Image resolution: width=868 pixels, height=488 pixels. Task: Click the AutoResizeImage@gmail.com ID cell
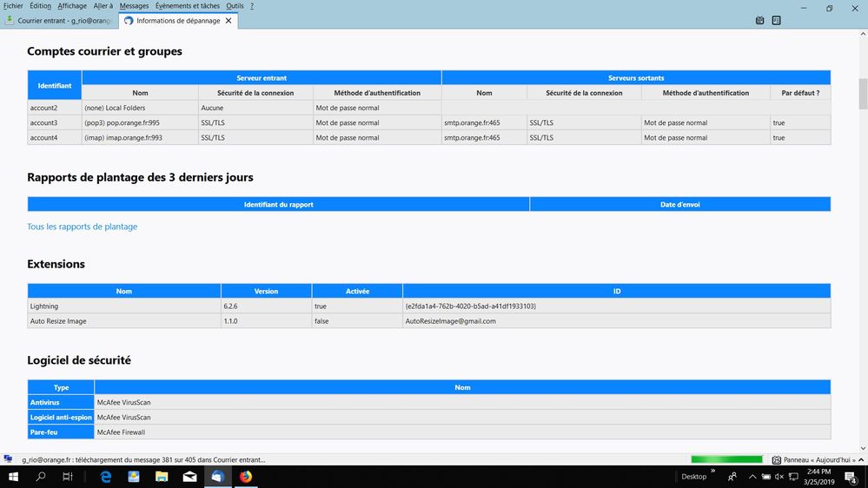(x=617, y=321)
